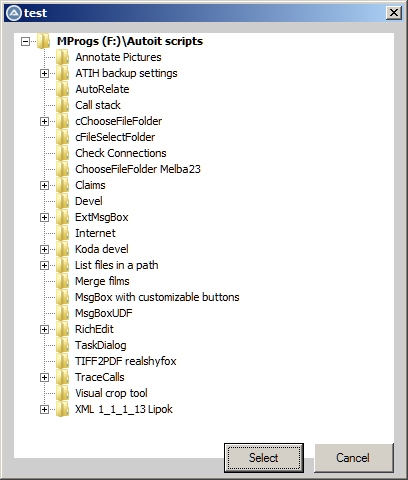Click the folder icon next to Call stack

coord(62,105)
